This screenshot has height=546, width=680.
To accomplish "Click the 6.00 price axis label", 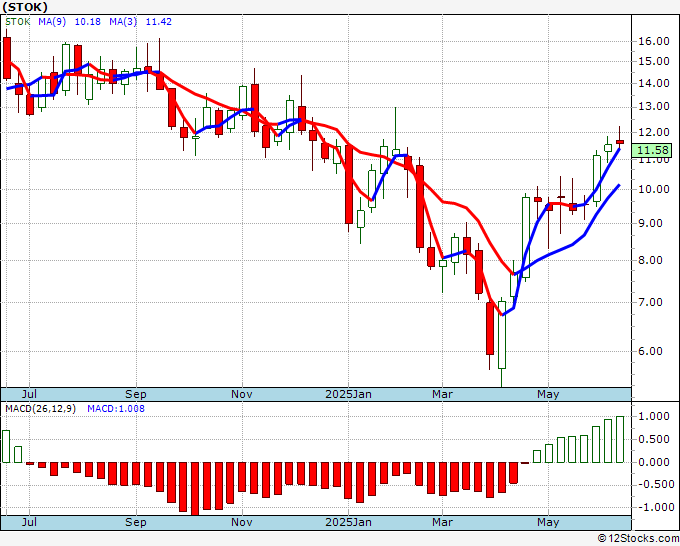I will 651,351.
